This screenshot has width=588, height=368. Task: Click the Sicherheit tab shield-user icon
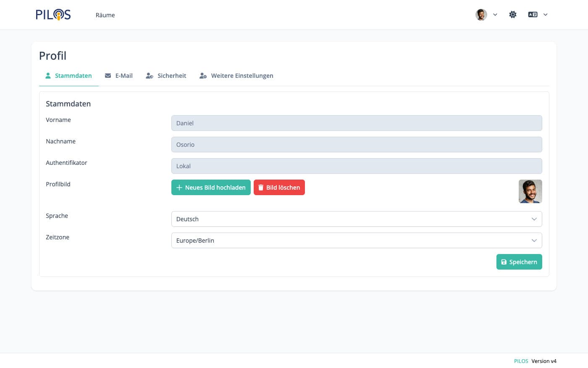(149, 76)
